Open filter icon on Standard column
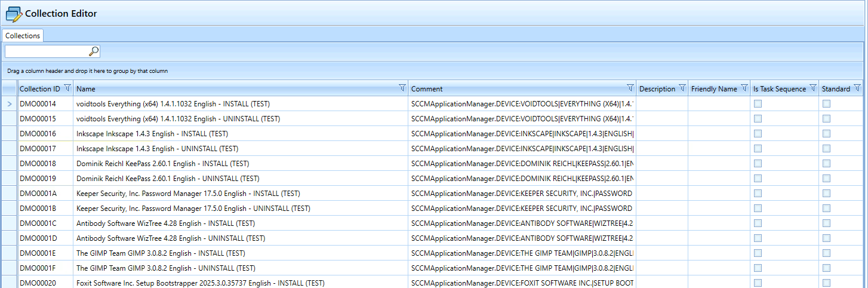Viewport: 868px width, 288px height. click(x=857, y=88)
